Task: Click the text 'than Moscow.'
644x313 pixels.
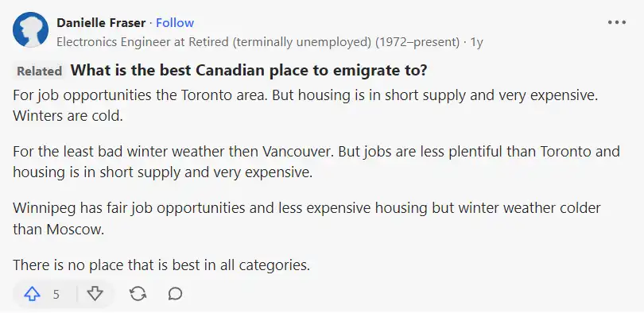Action: 58,229
